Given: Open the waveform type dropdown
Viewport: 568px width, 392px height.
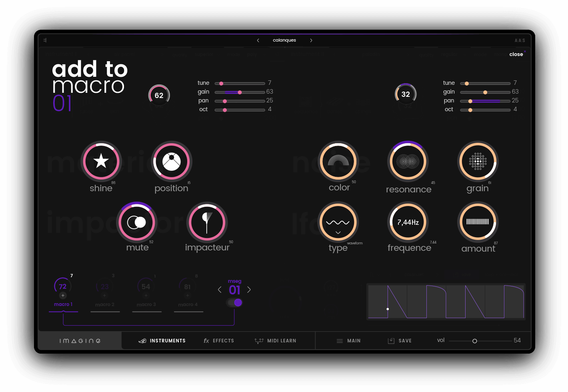Looking at the screenshot, I should 338,232.
